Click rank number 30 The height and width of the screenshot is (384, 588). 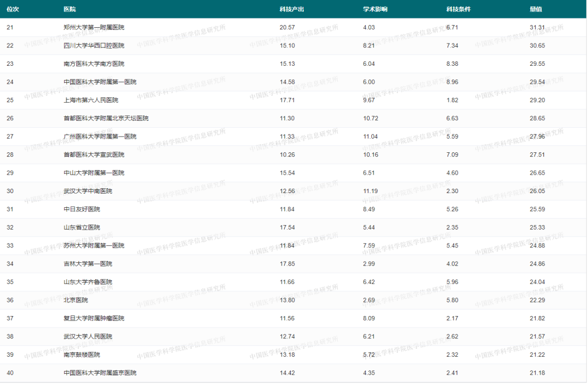10,191
